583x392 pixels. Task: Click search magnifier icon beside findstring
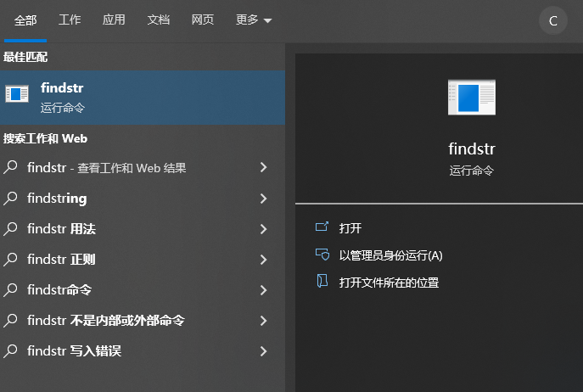(x=11, y=198)
